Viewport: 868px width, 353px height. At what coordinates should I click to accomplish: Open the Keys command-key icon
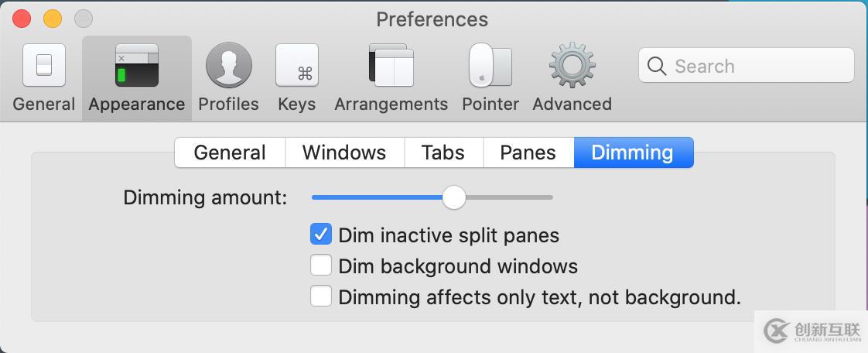297,66
